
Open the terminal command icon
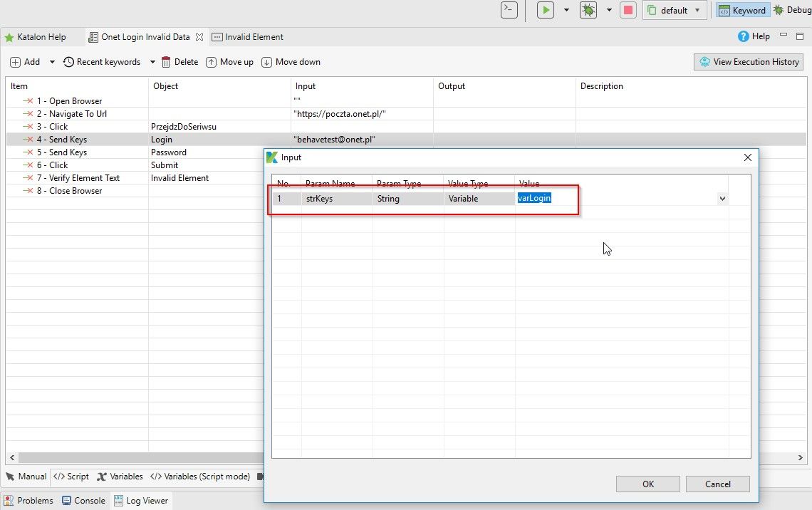pos(509,10)
